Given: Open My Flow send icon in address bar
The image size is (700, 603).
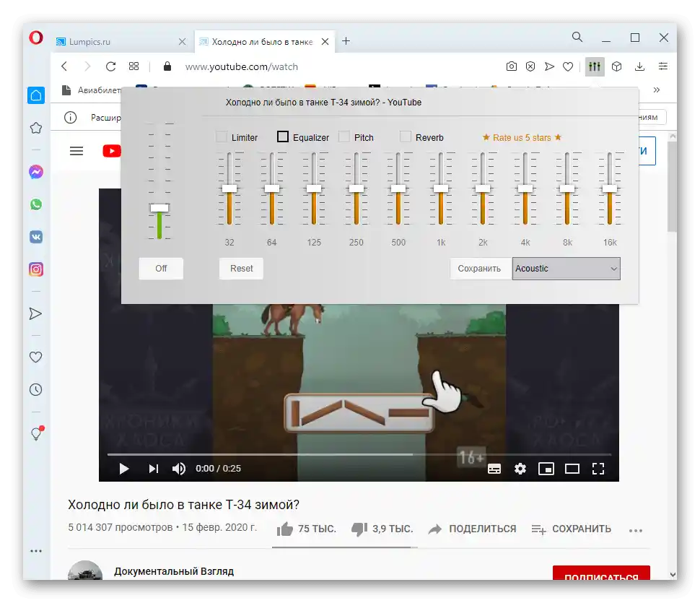Looking at the screenshot, I should (x=549, y=66).
